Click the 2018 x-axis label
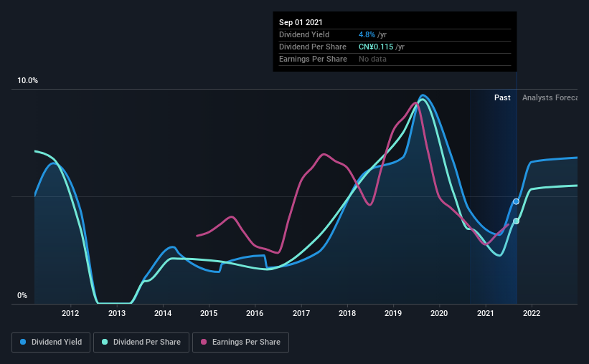589x364 pixels. 347,313
